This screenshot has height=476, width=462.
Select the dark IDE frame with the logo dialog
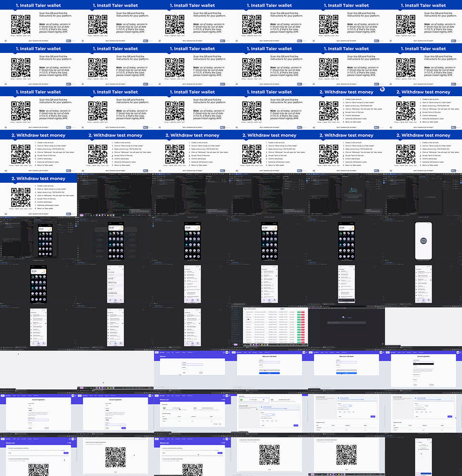click(x=346, y=195)
